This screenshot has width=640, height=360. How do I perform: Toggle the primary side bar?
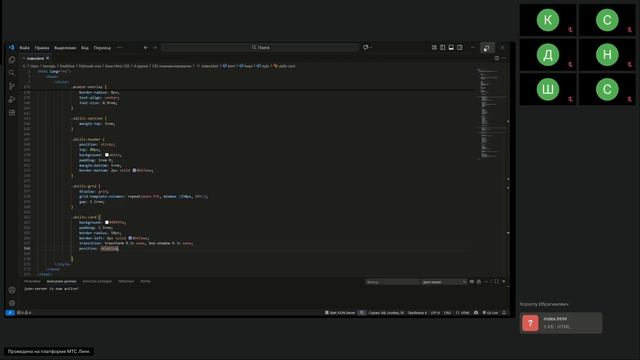(442, 47)
